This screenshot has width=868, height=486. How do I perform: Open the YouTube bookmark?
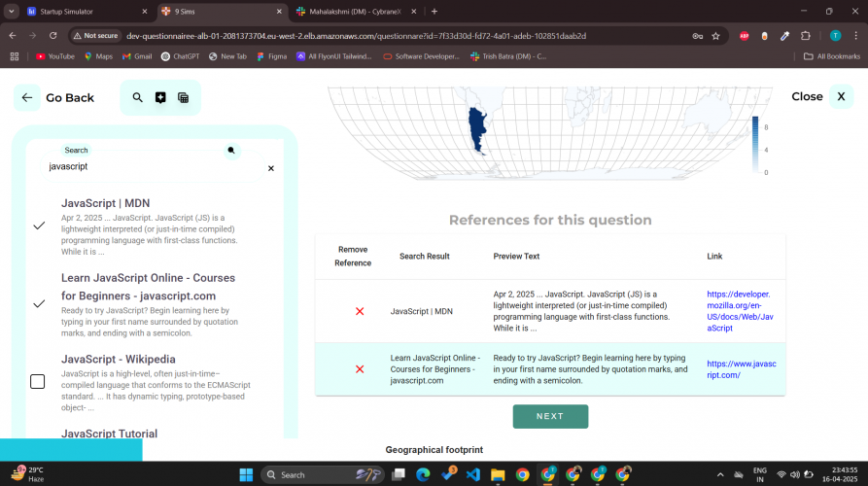pos(55,56)
